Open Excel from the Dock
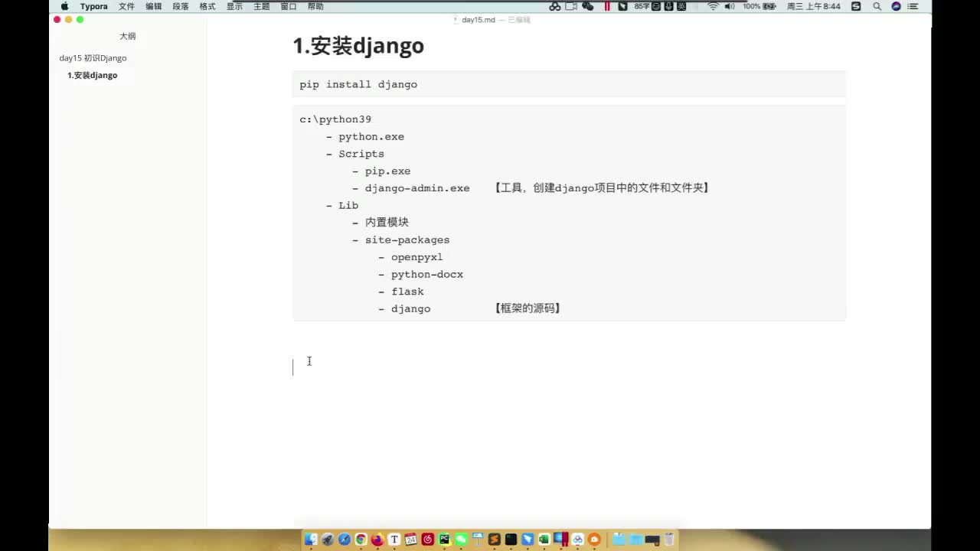980x551 pixels. pos(544,540)
